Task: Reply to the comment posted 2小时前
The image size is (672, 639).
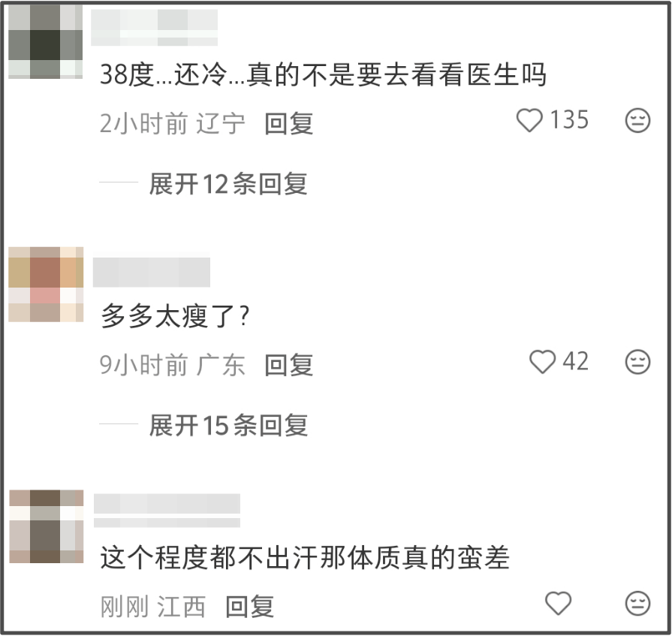Action: click(x=289, y=124)
